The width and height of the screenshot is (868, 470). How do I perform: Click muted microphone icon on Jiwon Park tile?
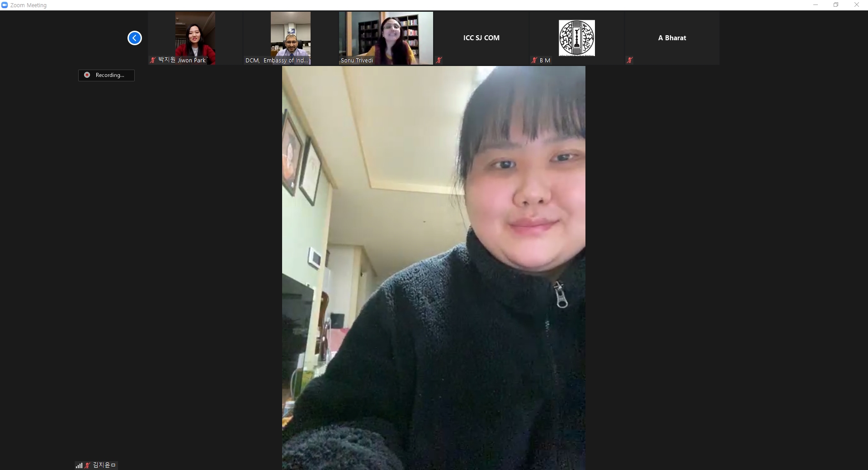click(153, 60)
